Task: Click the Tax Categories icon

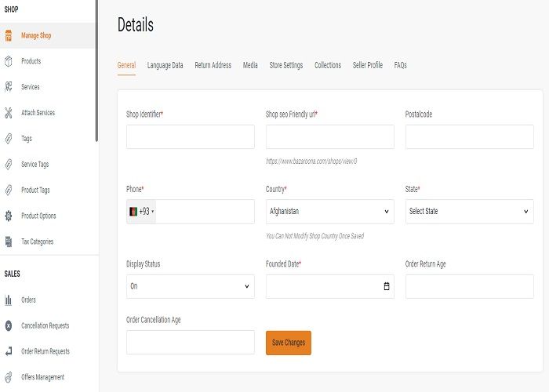Action: pos(9,241)
